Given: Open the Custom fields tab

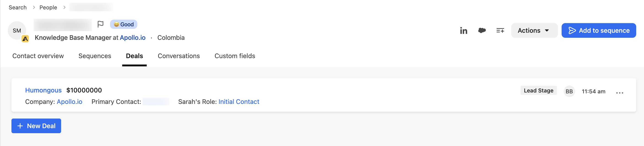Looking at the screenshot, I should (x=235, y=56).
